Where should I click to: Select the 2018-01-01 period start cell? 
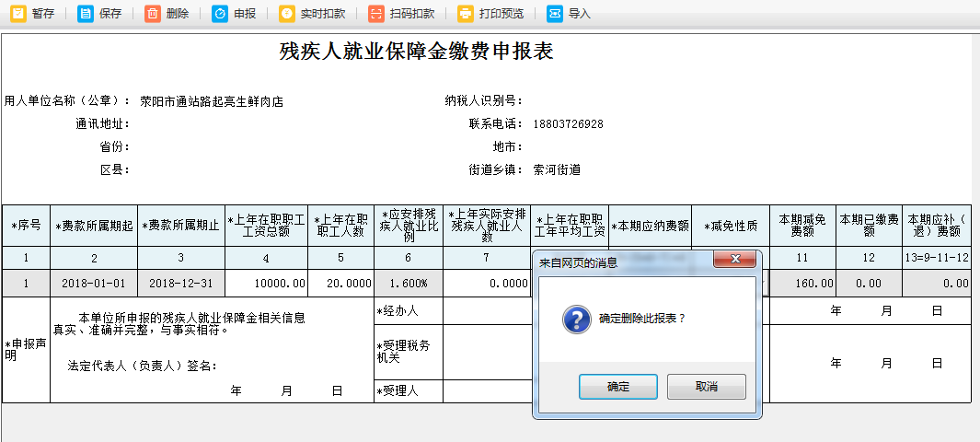[x=94, y=284]
